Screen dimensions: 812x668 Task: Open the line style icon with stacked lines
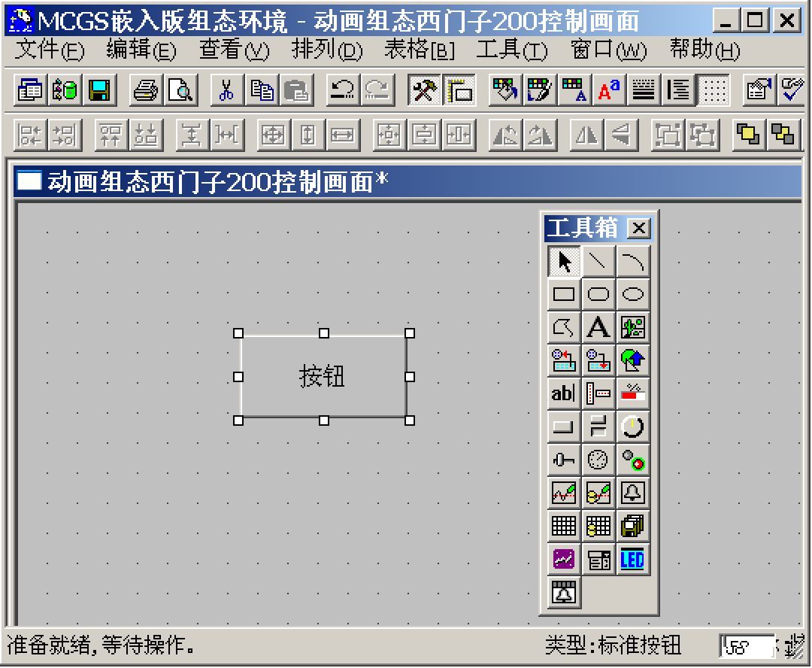(644, 90)
